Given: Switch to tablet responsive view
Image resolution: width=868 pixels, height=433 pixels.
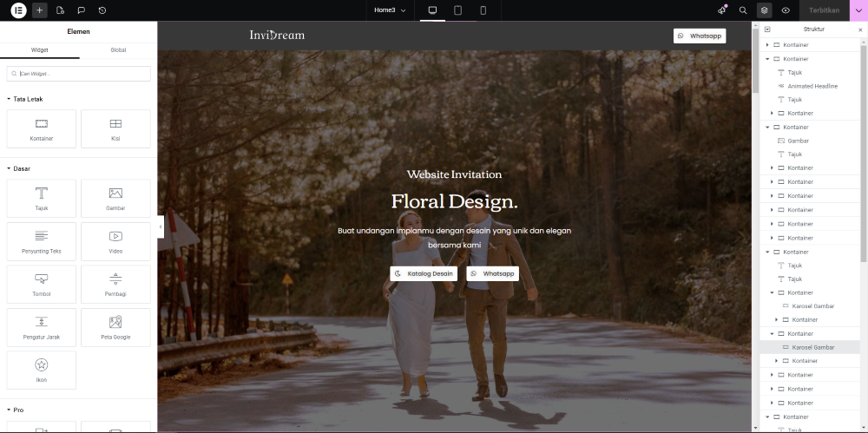Looking at the screenshot, I should coord(457,10).
